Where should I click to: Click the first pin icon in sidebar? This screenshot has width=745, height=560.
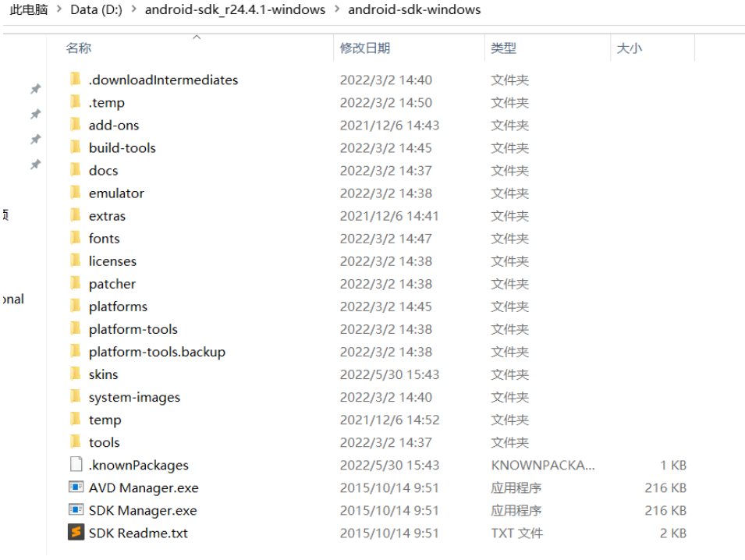[x=35, y=89]
